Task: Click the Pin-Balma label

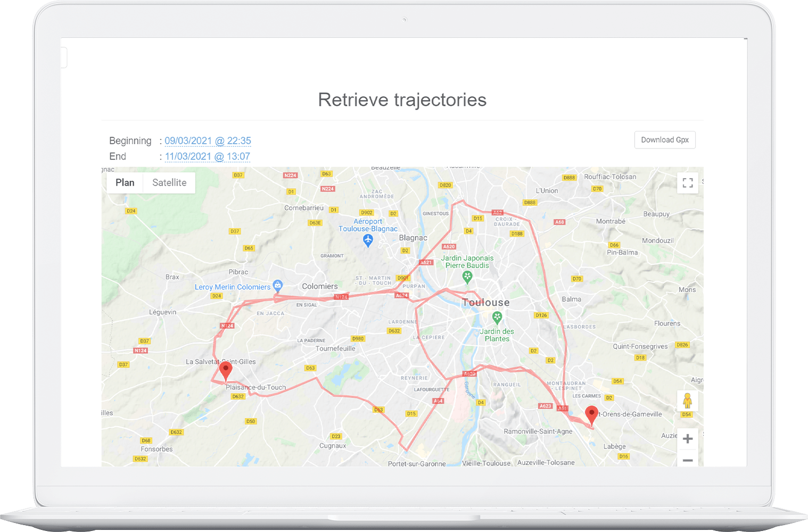Action: pyautogui.click(x=622, y=252)
